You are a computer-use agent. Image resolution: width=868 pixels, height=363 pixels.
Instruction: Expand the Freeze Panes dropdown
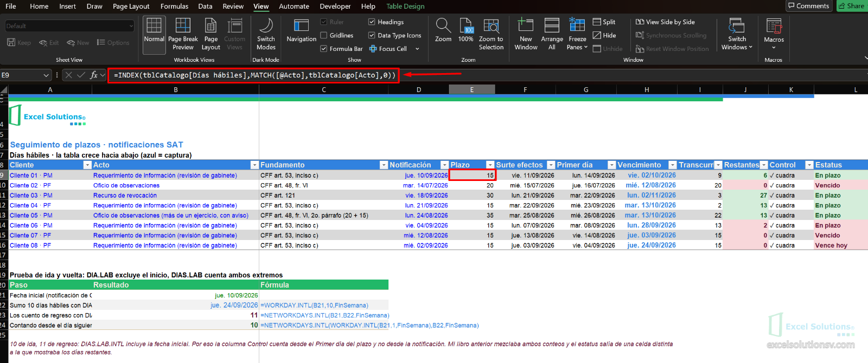pos(577,35)
